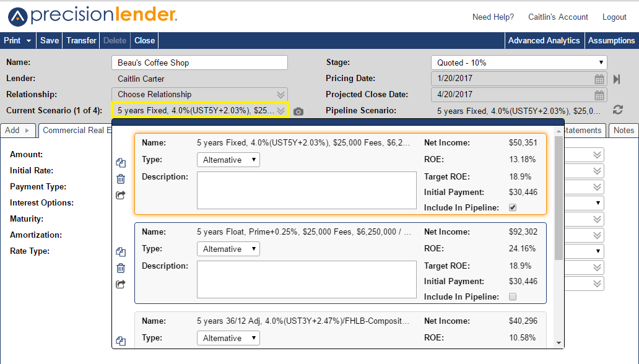Screen dimensions: 639x364
Task: Click the scenario list scroll-up arrow
Action: pyautogui.click(x=559, y=131)
